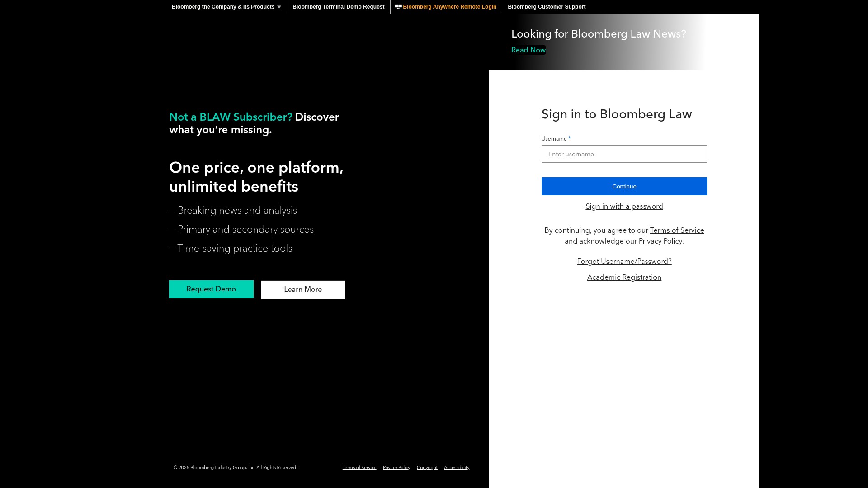Open Terms of Service in sign-in panel
Screen dimensions: 868x488
pyautogui.click(x=677, y=230)
